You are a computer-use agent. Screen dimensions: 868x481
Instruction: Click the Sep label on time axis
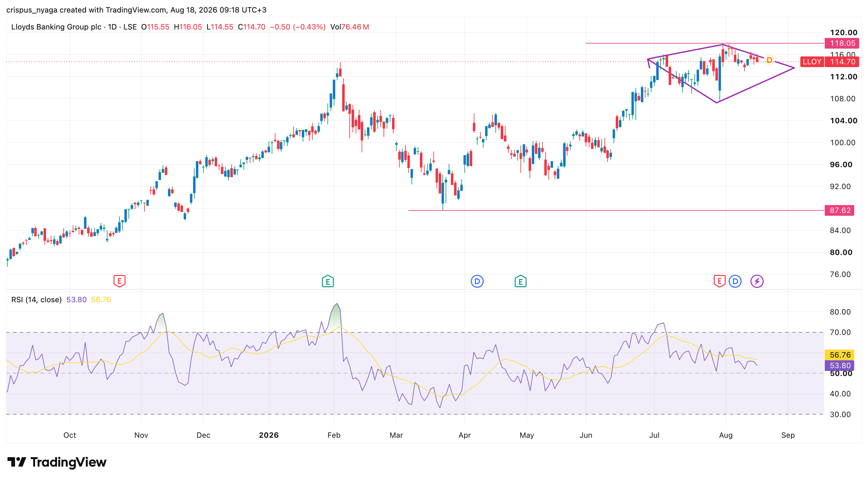click(x=788, y=435)
